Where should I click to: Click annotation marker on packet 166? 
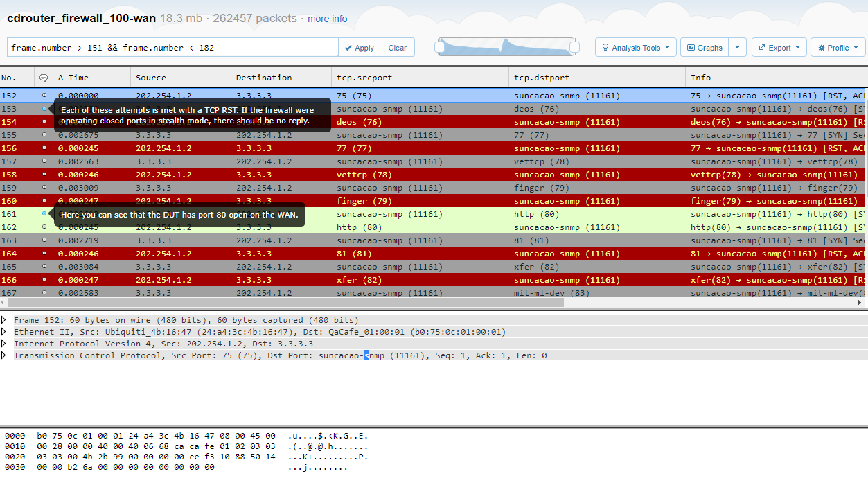click(44, 280)
